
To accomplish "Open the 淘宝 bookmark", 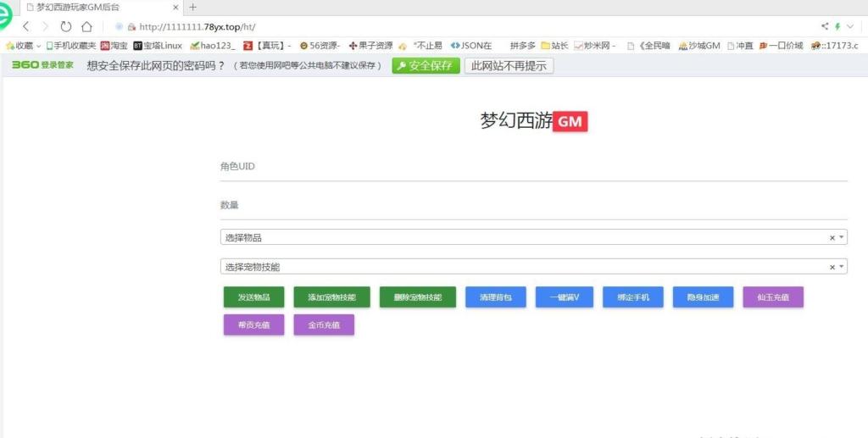I will pos(114,46).
